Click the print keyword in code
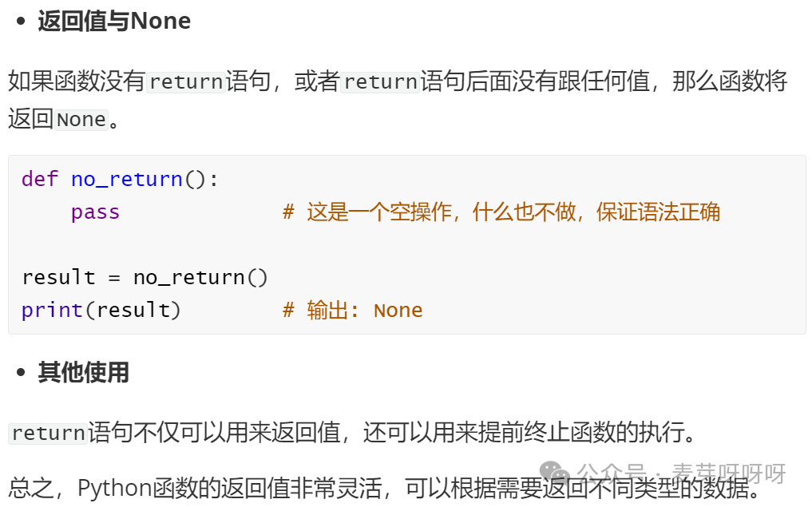This screenshot has width=812, height=507. [x=52, y=311]
